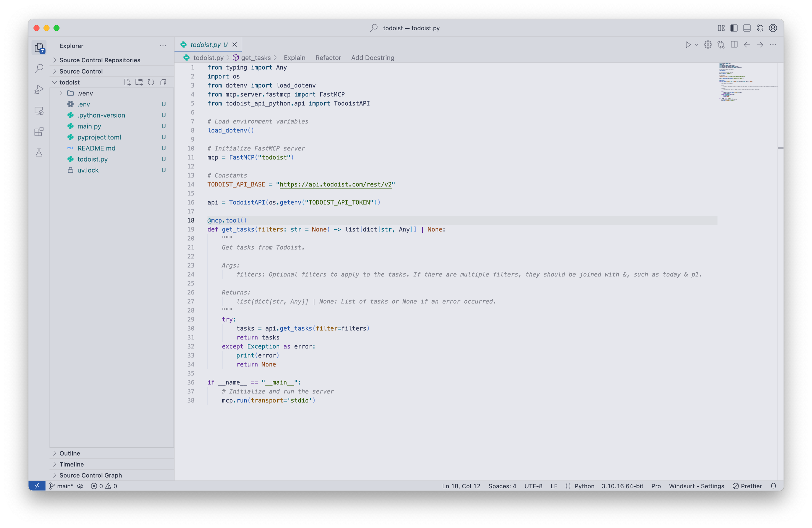
Task: Open Explorer views and more actions menu
Action: (163, 46)
